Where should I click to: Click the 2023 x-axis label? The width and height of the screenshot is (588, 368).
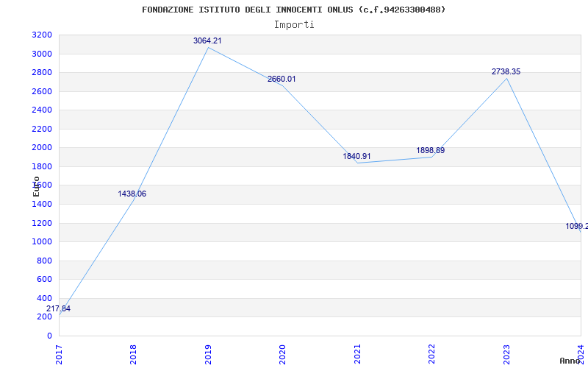click(x=506, y=354)
